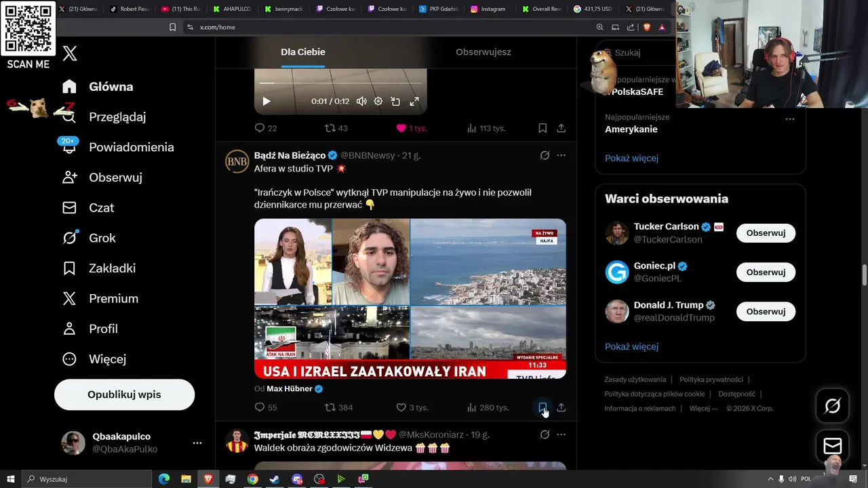
Task: Open Premium in the sidebar
Action: [100, 298]
